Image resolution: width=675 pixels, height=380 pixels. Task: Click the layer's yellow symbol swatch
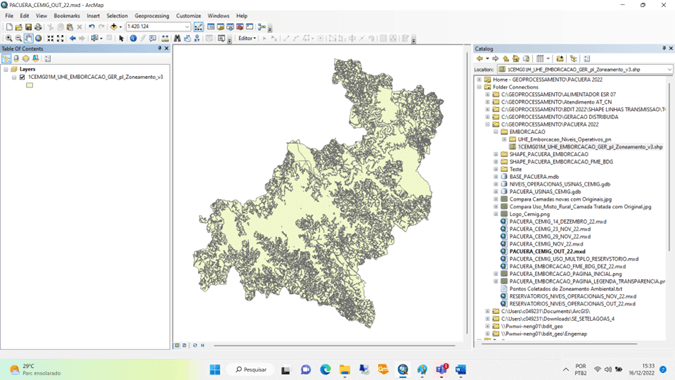pos(29,85)
